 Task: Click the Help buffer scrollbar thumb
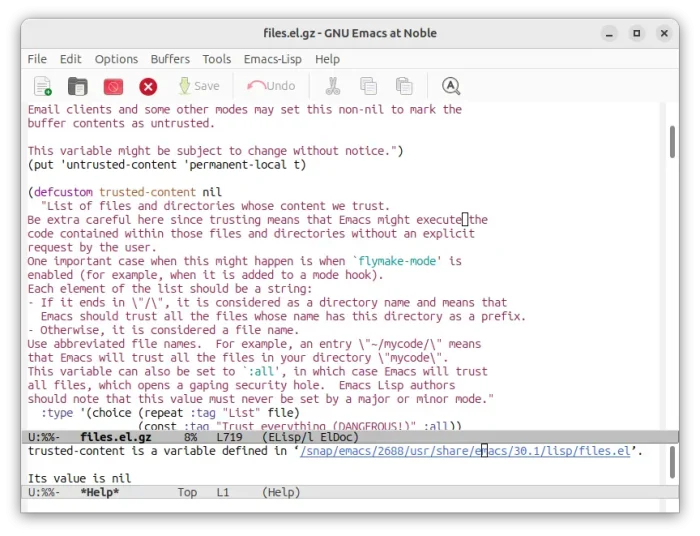tap(672, 462)
